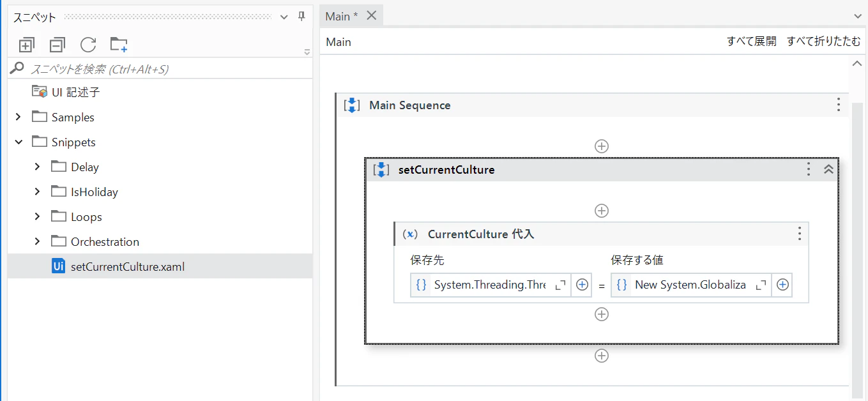Select the Main Sequence title
Screen dimensions: 868x401
410,105
